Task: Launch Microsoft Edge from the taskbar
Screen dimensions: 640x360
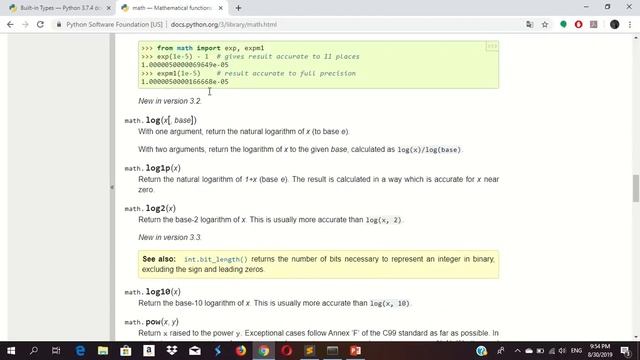Action: (x=80, y=351)
